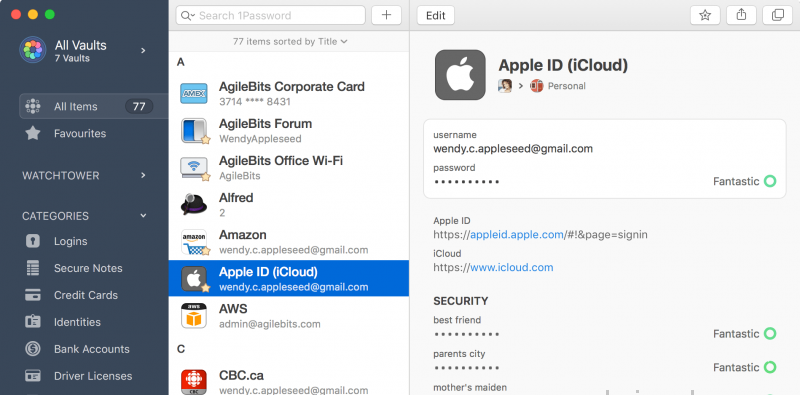
Task: Expand the Watchtower section
Action: (143, 175)
